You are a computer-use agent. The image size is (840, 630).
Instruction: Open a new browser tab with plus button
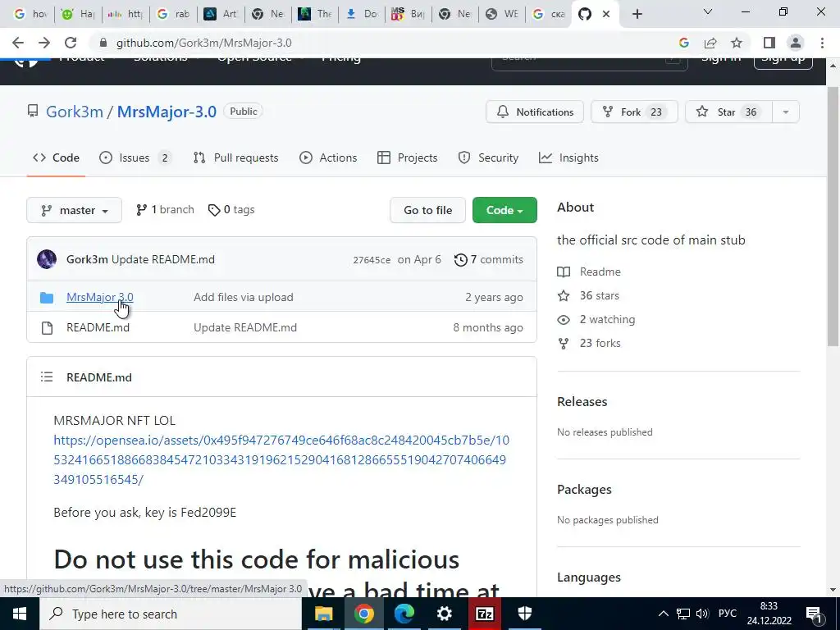(637, 14)
